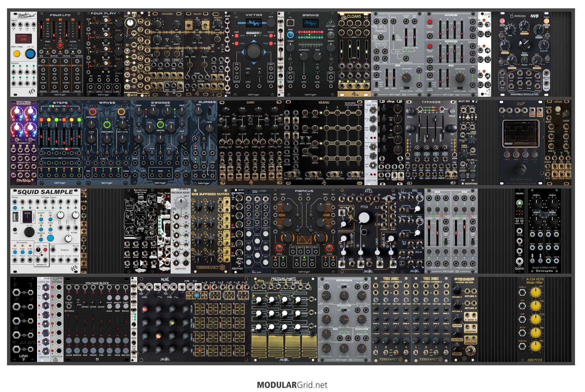
Task: Click the blue Bank button on Brains
Action: (290, 35)
